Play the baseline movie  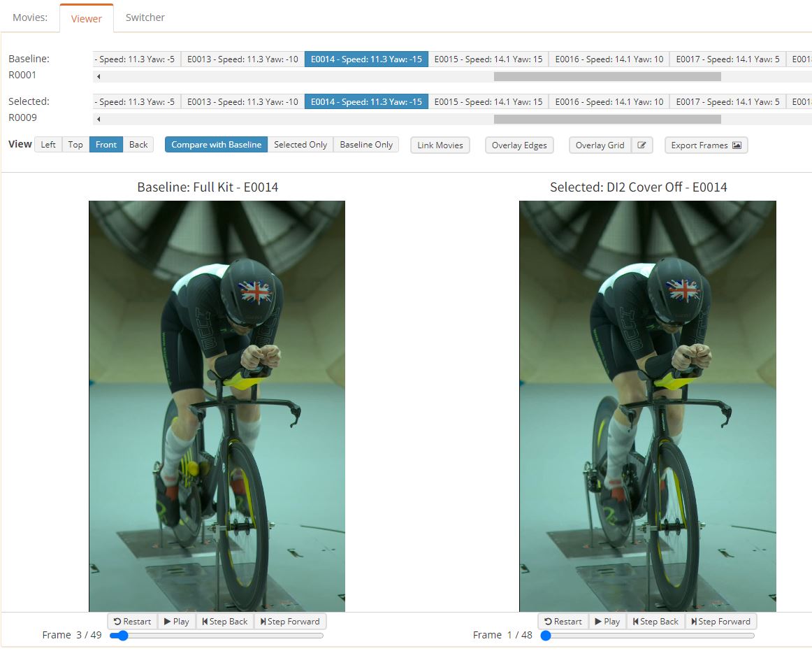177,621
